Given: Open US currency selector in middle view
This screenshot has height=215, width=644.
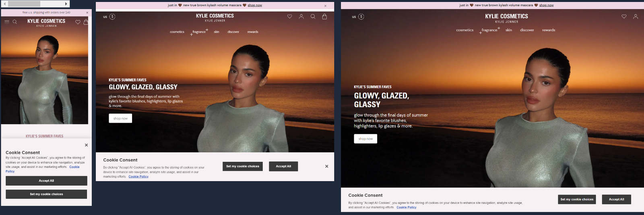Looking at the screenshot, I should click(109, 17).
